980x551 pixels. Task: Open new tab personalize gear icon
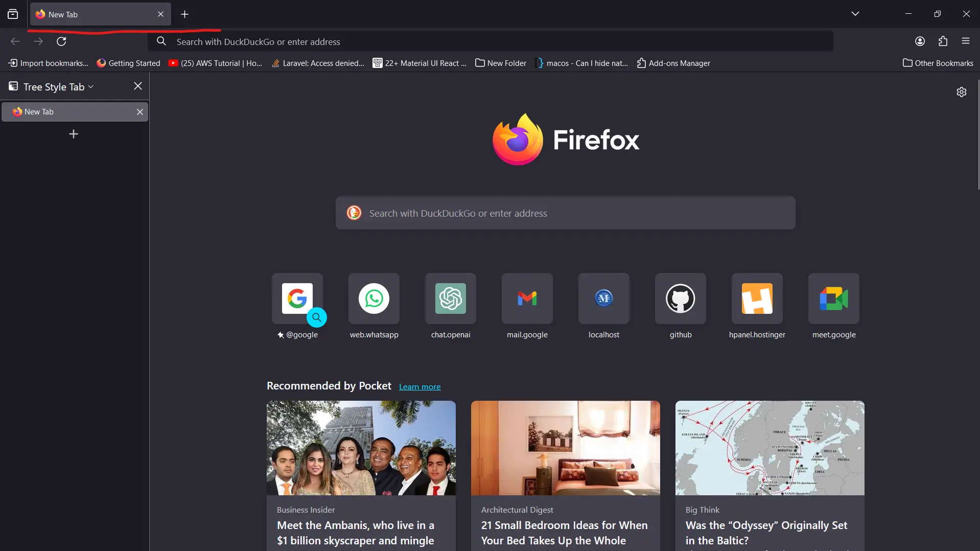click(961, 92)
